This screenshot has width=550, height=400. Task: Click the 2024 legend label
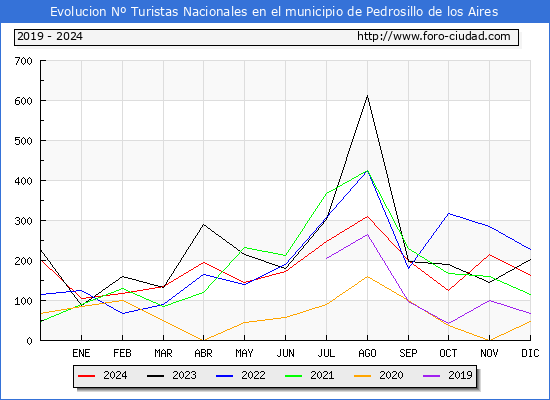pos(115,375)
